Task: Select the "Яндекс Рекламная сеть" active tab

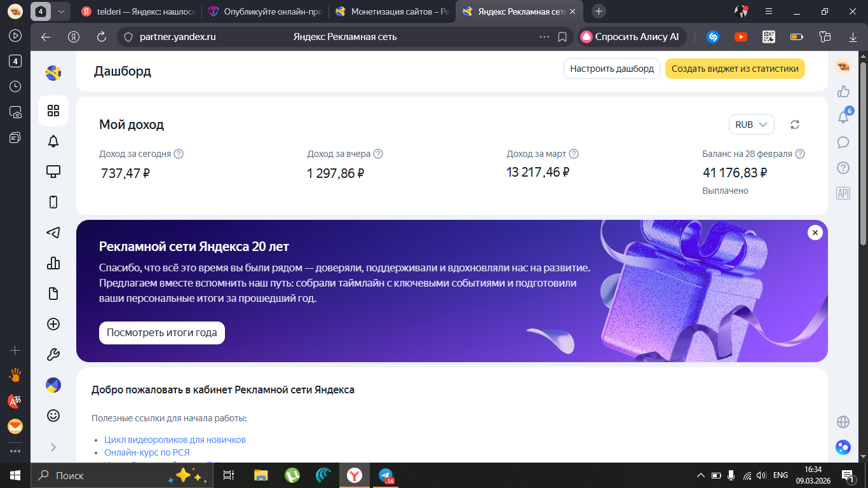Action: click(x=519, y=11)
